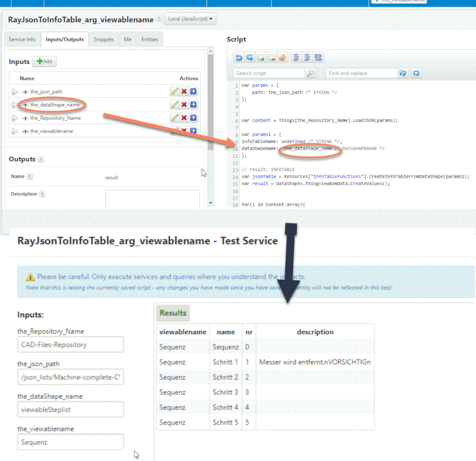476x461 pixels.
Task: Click the thumbs-up lint icon
Action: tap(283, 57)
